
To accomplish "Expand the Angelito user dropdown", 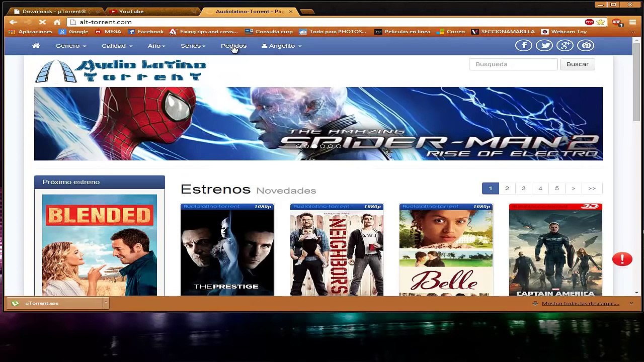I will [282, 46].
